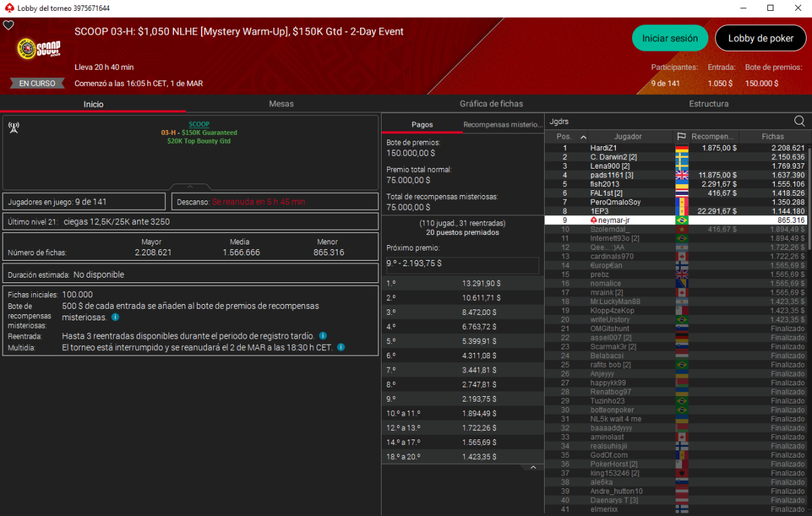
Task: Open info icon beside Multidía description
Action: pos(340,347)
